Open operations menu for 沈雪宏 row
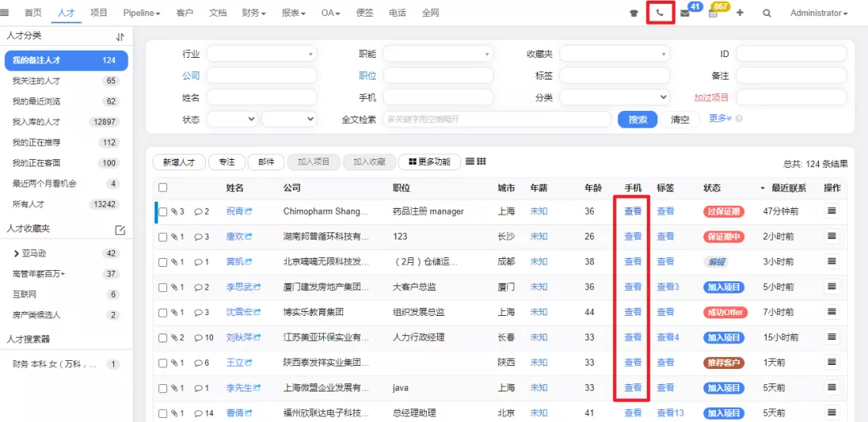Screen dimensions: 868x422 click(832, 312)
